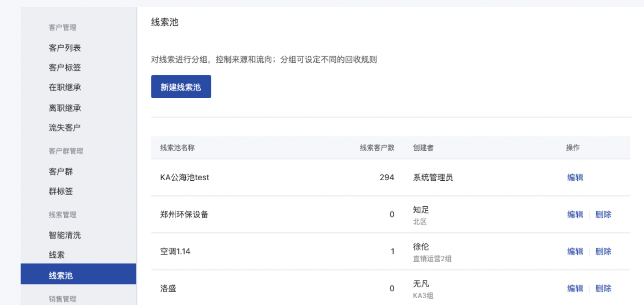Click creator name 无凡
The image size is (644, 305).
(421, 284)
